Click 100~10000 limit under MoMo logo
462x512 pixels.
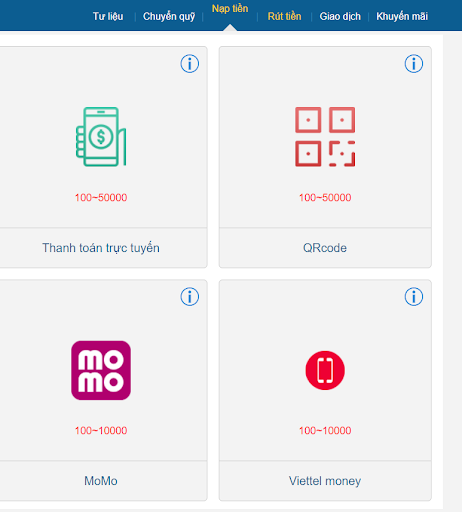click(101, 431)
